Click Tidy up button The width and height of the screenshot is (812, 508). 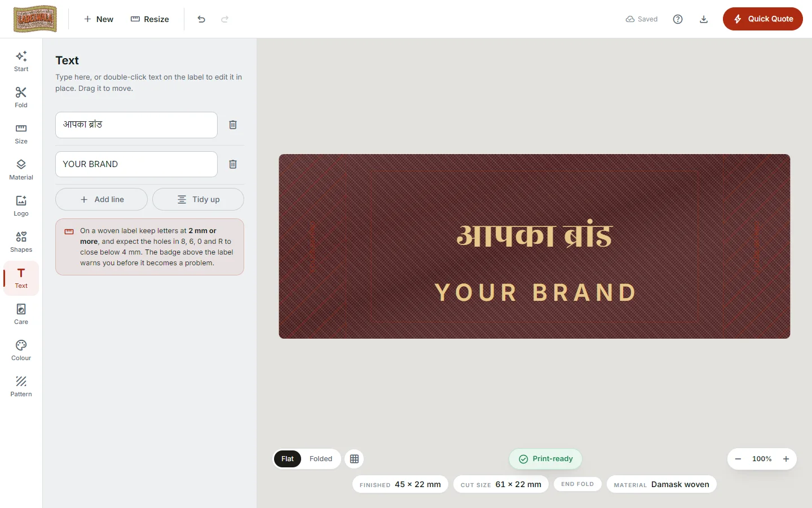click(x=198, y=199)
